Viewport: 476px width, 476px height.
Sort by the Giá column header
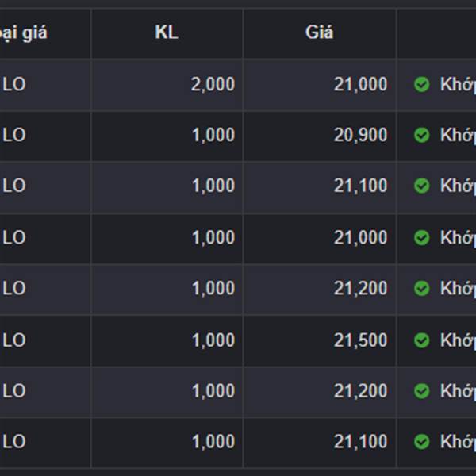click(319, 32)
